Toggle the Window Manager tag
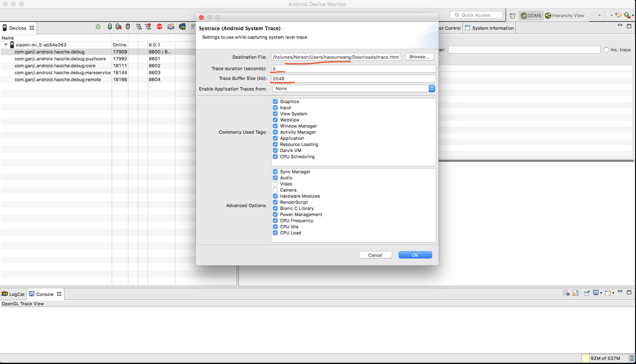 275,126
